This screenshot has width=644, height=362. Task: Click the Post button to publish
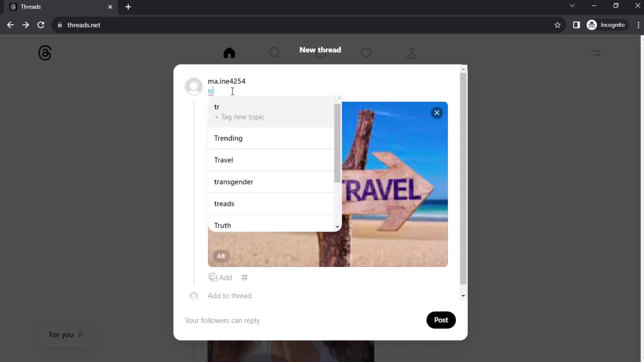pyautogui.click(x=441, y=319)
